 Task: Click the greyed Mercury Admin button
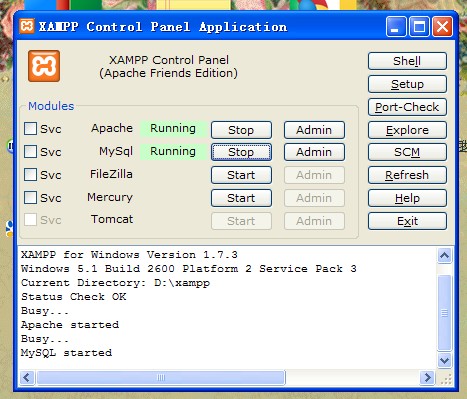pyautogui.click(x=314, y=198)
